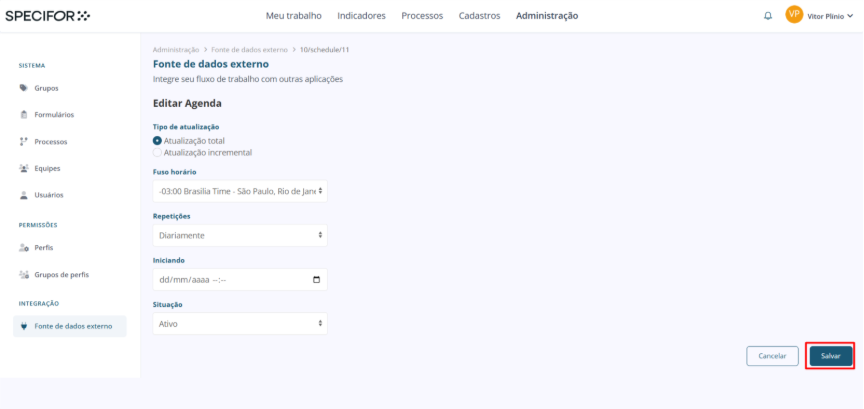Click the Perfis user-gear icon
The image size is (864, 409).
24,248
